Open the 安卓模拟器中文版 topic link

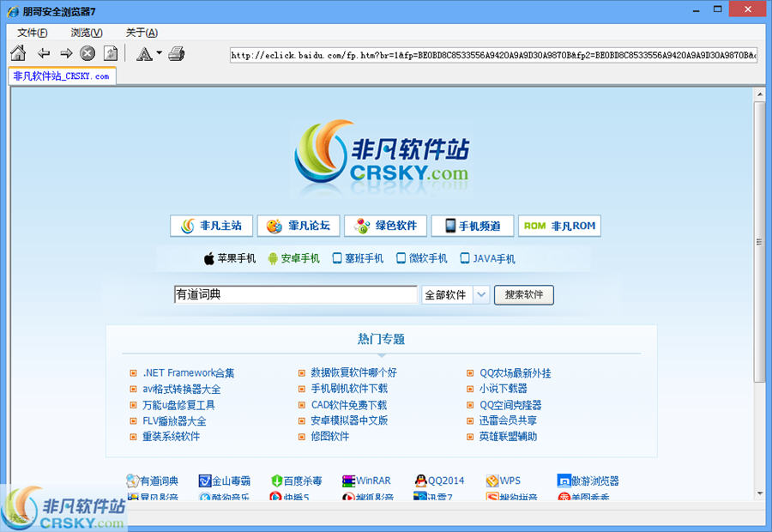(350, 420)
